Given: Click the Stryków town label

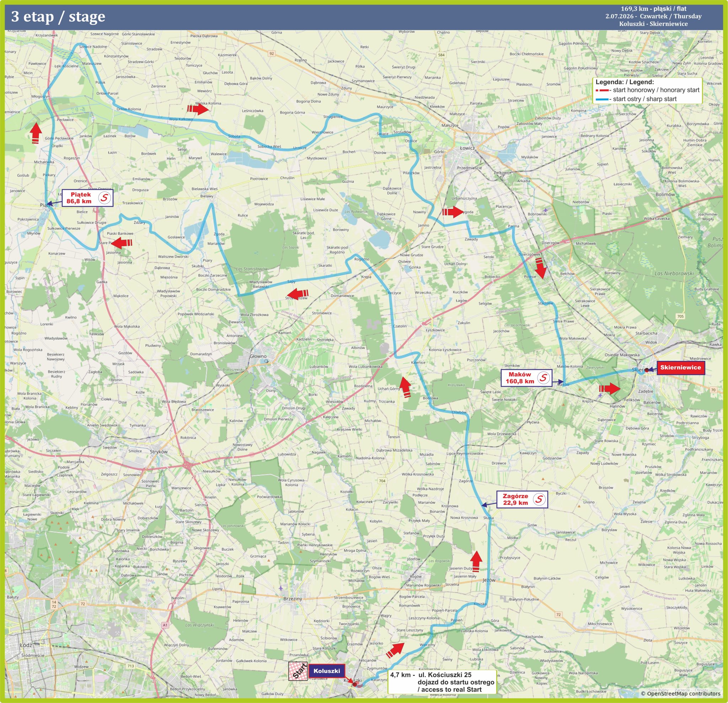Looking at the screenshot, I should (159, 452).
